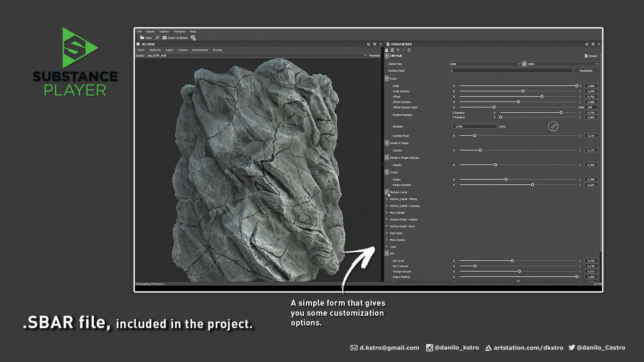
Task: Expand the Micro Stones group
Action: (387, 240)
